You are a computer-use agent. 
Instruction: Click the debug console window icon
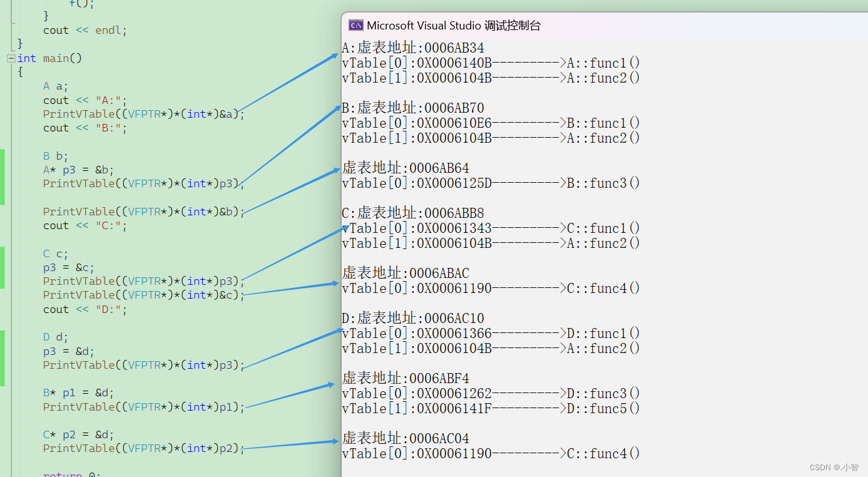pyautogui.click(x=356, y=26)
